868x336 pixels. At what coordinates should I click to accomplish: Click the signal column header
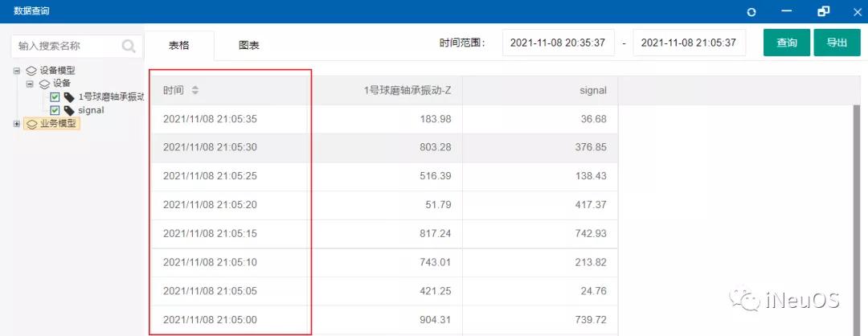(x=593, y=90)
